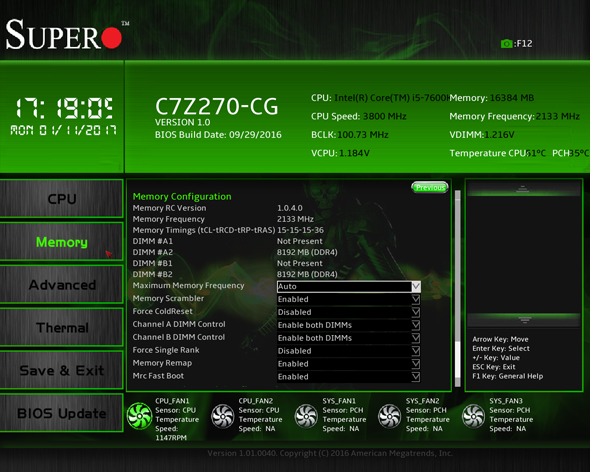The image size is (590, 472).
Task: Select the Memory section
Action: [62, 242]
